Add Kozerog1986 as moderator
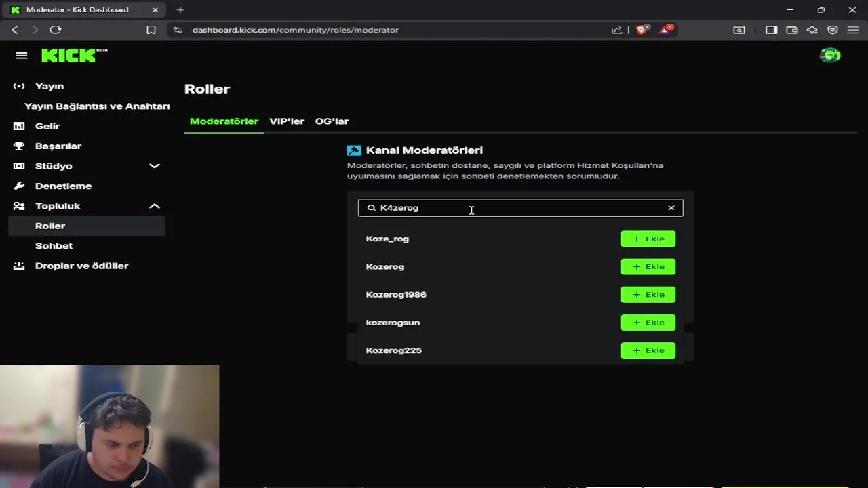 point(648,295)
